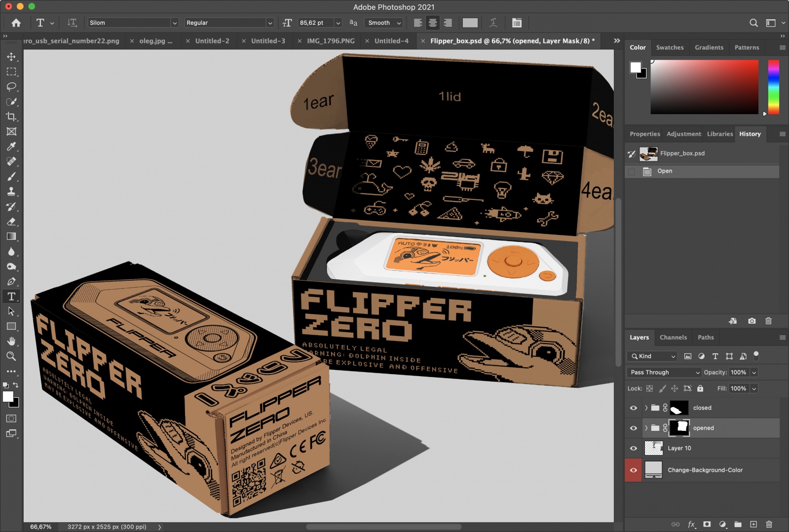The height and width of the screenshot is (532, 789).
Task: Delete layer with Layers panel trash icon
Action: [x=769, y=524]
